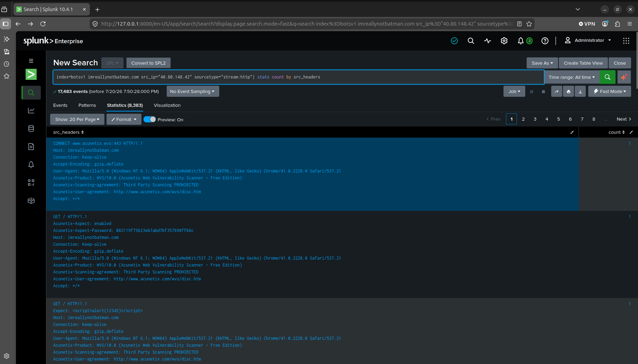Open the notifications bell with badge 2
The width and height of the screenshot is (638, 364).
pos(525,41)
